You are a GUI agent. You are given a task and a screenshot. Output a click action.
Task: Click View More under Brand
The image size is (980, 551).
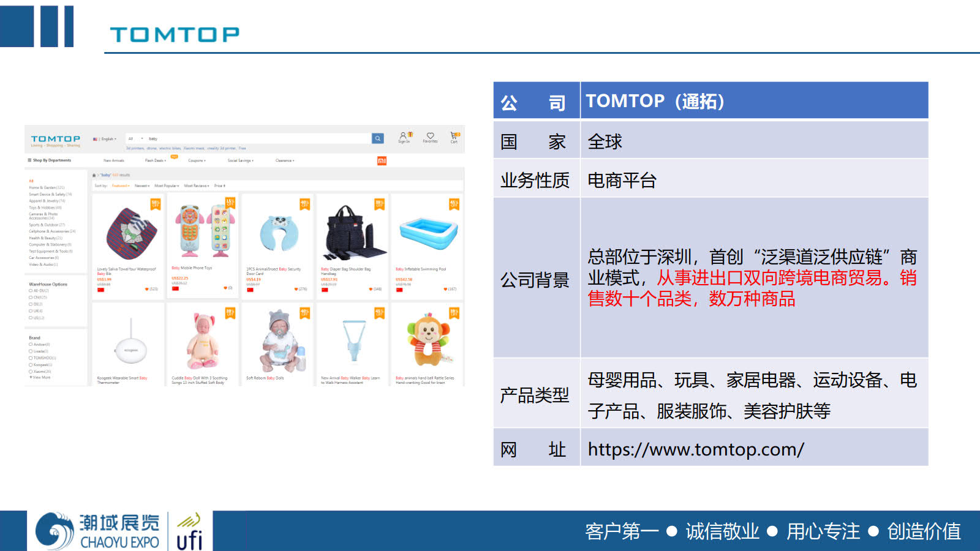40,378
